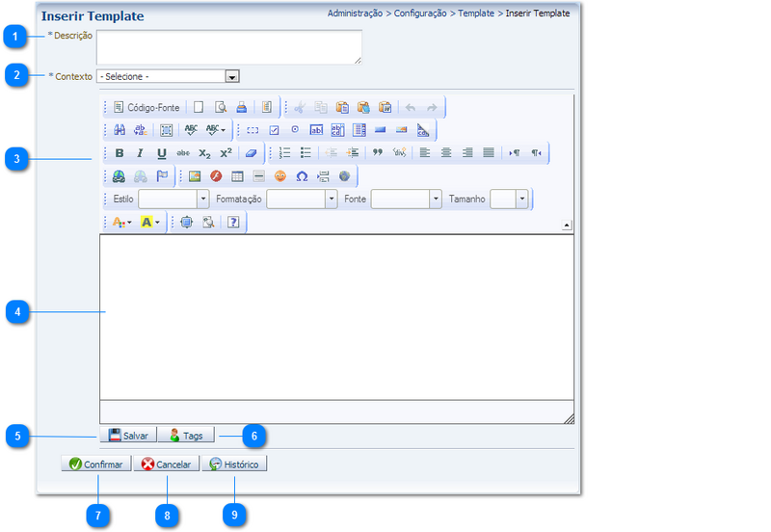Insert radio button form element icon
This screenshot has width=771, height=532.
point(295,130)
